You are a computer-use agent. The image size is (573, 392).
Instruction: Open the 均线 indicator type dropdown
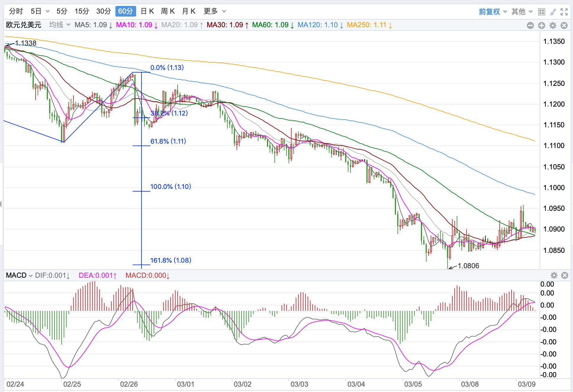pyautogui.click(x=59, y=25)
